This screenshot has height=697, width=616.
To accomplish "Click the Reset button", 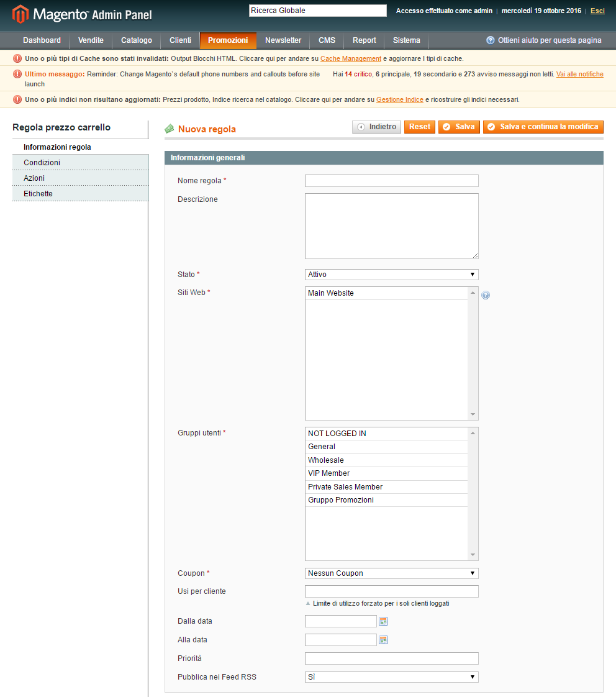I will coord(419,126).
